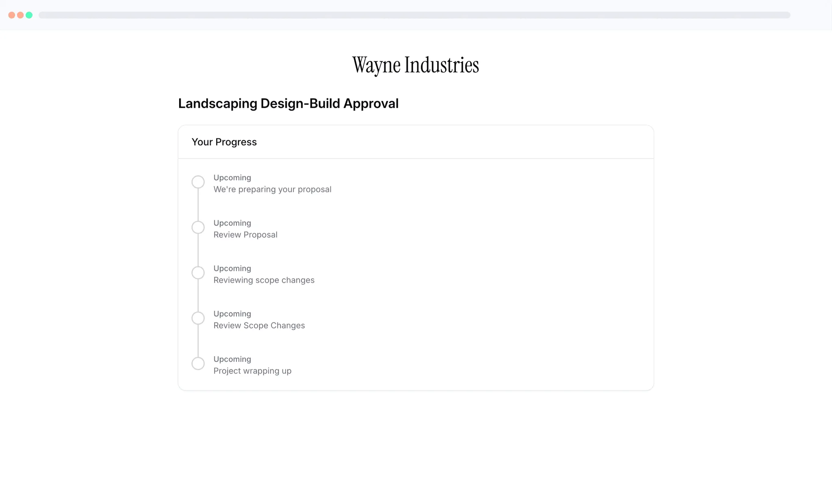
Task: Click the green maximize window dot
Action: point(29,15)
